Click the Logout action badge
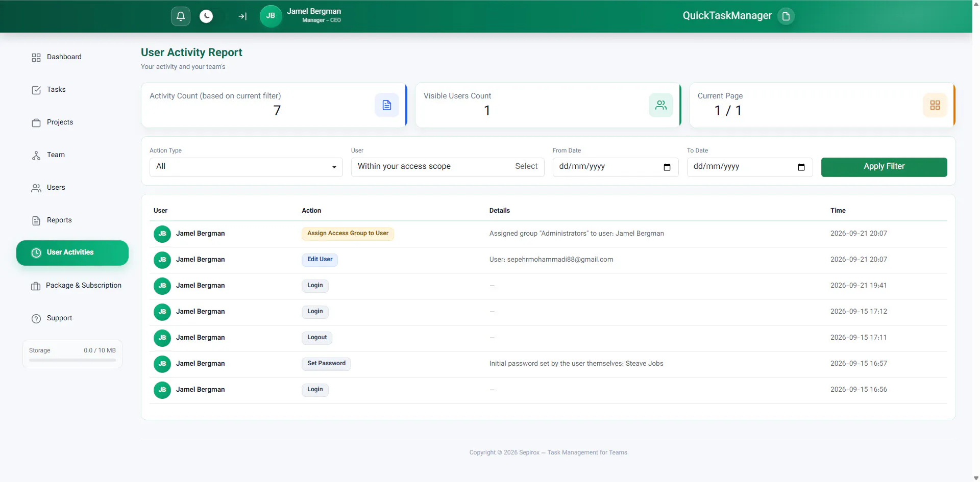This screenshot has height=482, width=980. pyautogui.click(x=317, y=338)
